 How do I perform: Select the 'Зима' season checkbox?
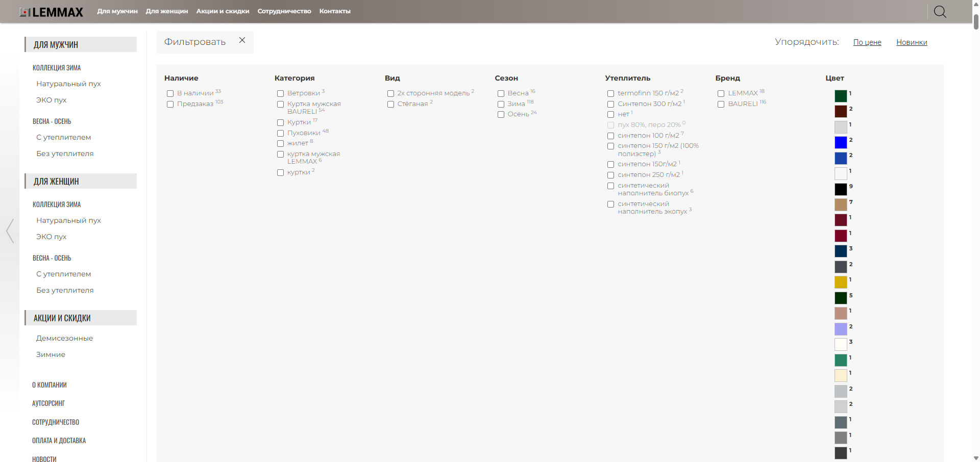[501, 104]
